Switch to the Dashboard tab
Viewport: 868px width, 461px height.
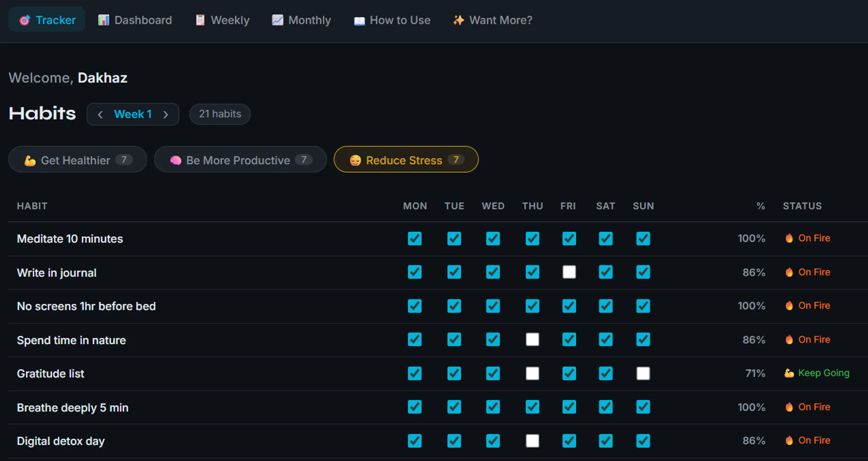click(135, 20)
